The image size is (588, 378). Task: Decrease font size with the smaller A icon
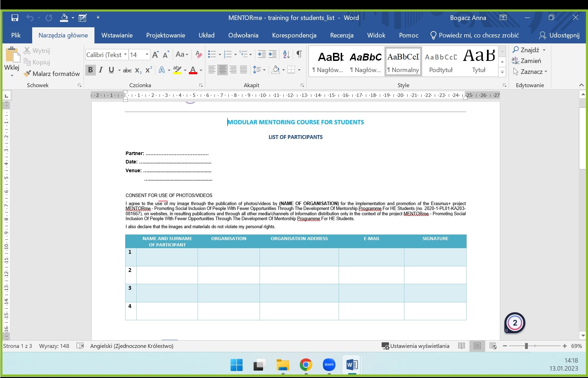pyautogui.click(x=166, y=55)
